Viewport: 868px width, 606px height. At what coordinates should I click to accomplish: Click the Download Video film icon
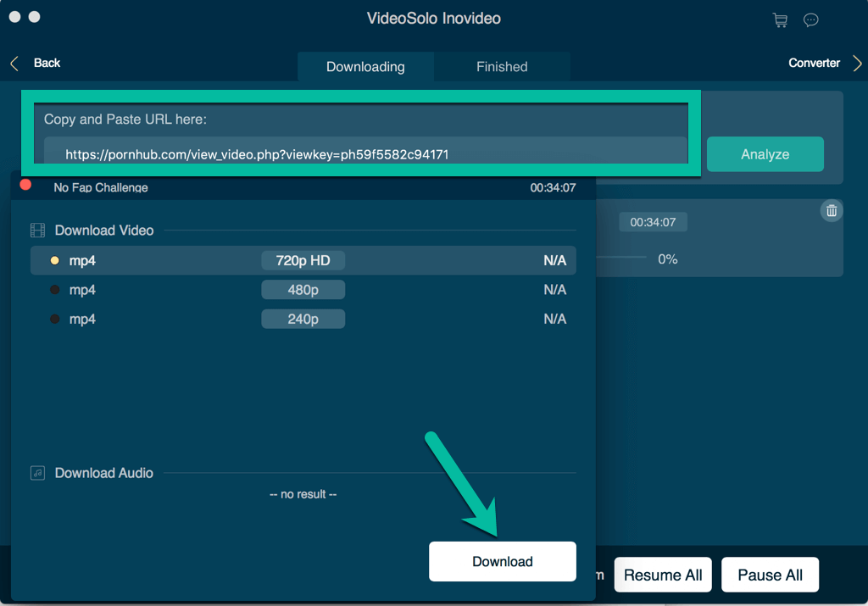tap(37, 231)
